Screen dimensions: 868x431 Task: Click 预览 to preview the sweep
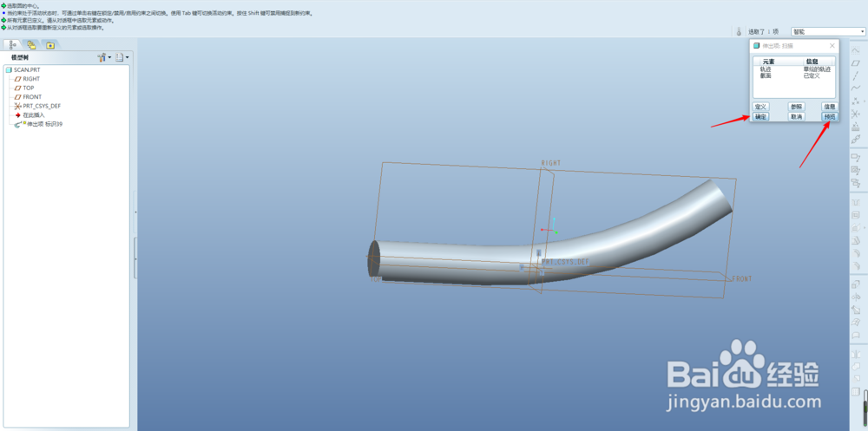[829, 117]
